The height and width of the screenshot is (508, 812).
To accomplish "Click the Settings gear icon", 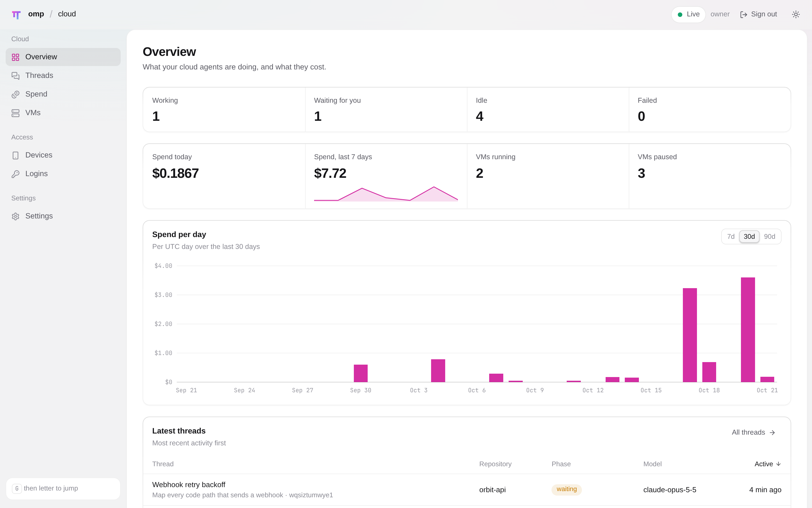I will click(x=16, y=216).
